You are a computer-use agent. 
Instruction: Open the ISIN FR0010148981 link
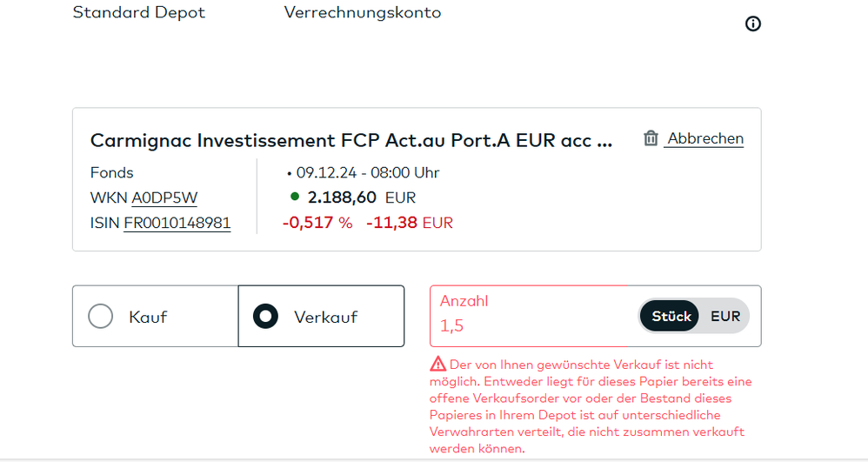[177, 223]
